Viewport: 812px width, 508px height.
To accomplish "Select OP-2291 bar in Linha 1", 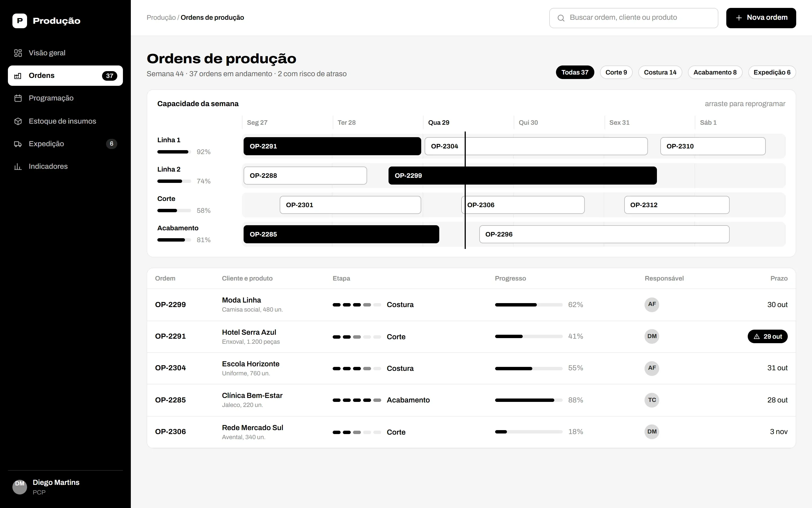I will [x=332, y=146].
